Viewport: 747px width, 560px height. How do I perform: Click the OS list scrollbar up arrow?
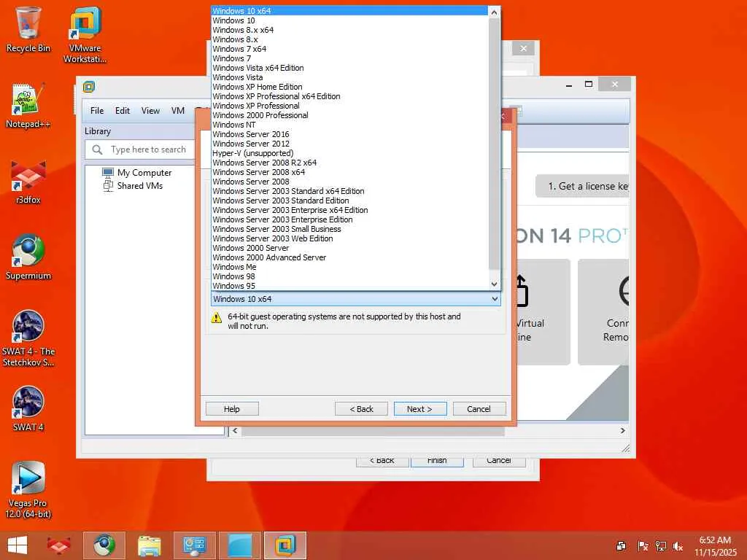click(494, 12)
